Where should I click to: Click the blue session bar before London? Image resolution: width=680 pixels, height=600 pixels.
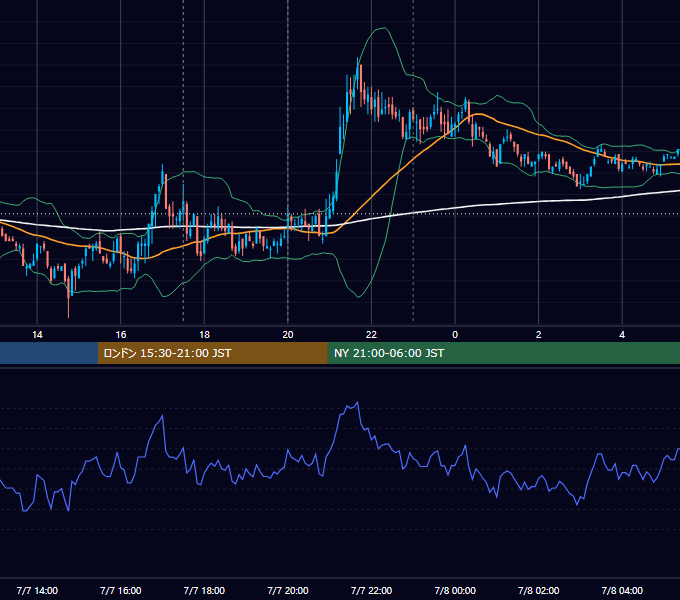pyautogui.click(x=49, y=353)
